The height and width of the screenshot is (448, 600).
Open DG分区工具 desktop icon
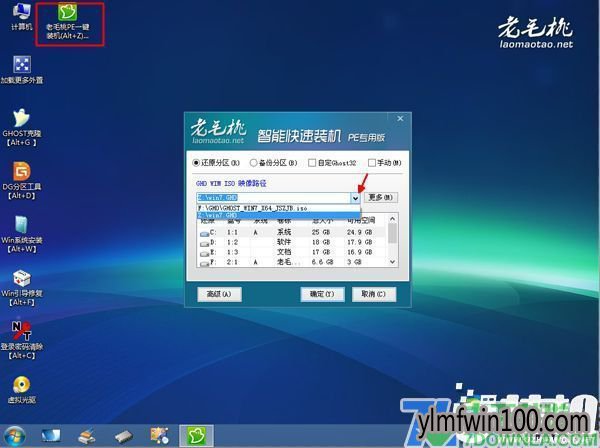21,181
